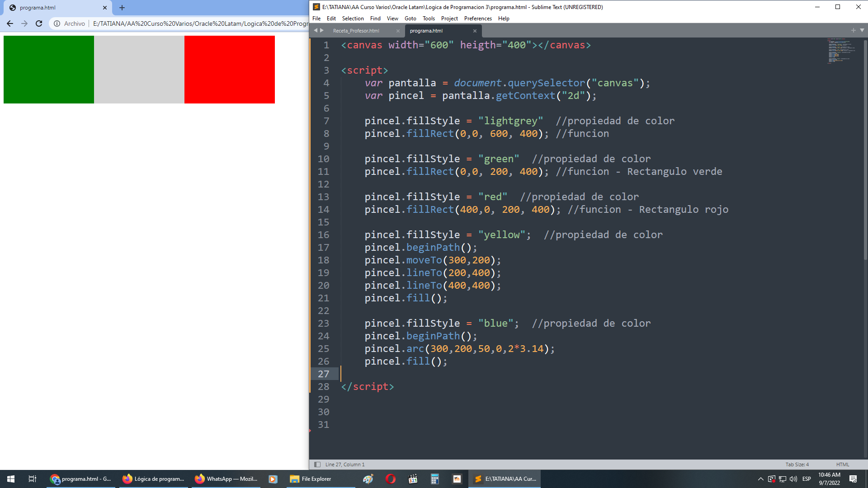868x488 pixels.
Task: Open the tab list dropdown arrow
Action: point(862,30)
